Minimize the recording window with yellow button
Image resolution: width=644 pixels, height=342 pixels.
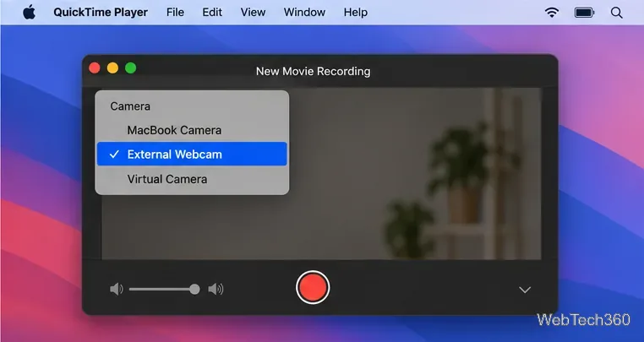[112, 68]
